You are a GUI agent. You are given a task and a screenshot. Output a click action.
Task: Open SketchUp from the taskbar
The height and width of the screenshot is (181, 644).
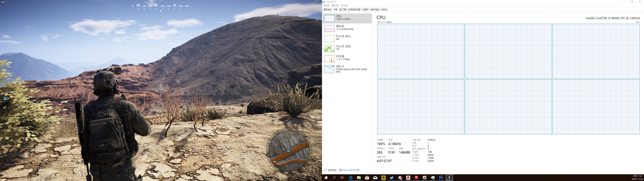point(416,178)
